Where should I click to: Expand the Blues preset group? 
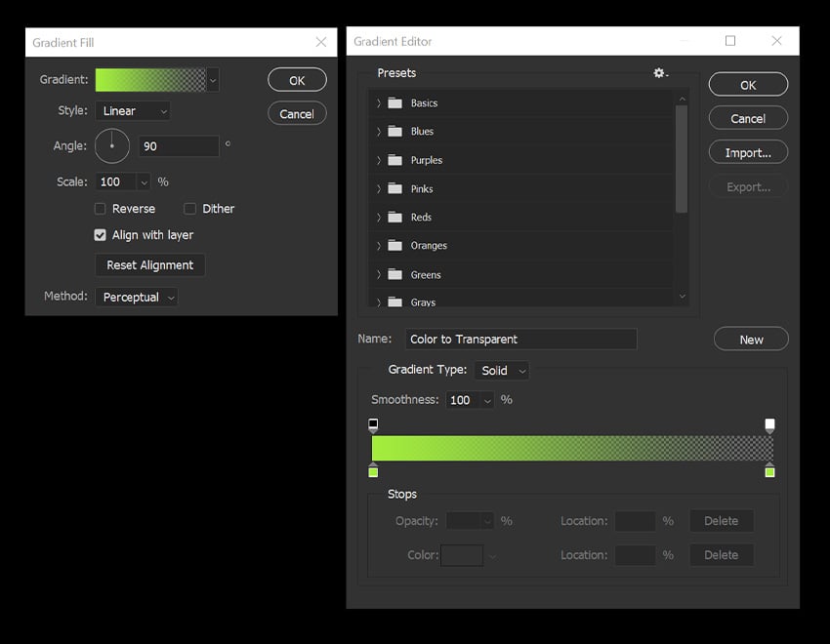pyautogui.click(x=378, y=131)
